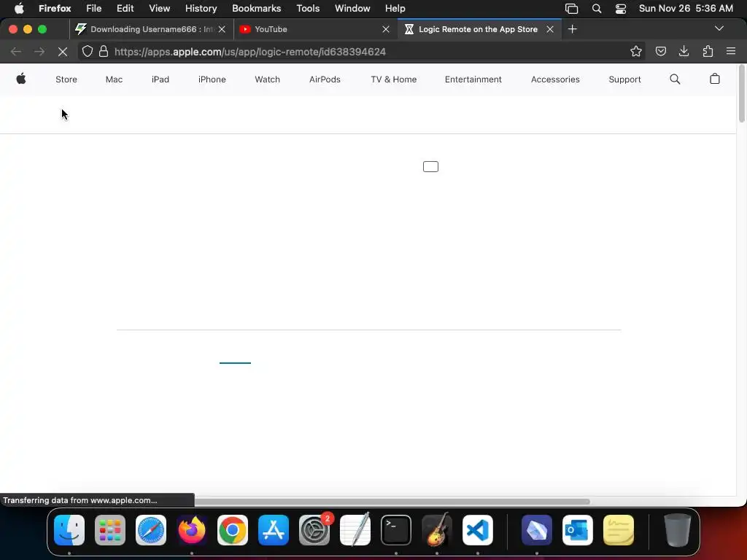Go to Apple Support
Viewport: 747px width, 560px height.
(624, 79)
